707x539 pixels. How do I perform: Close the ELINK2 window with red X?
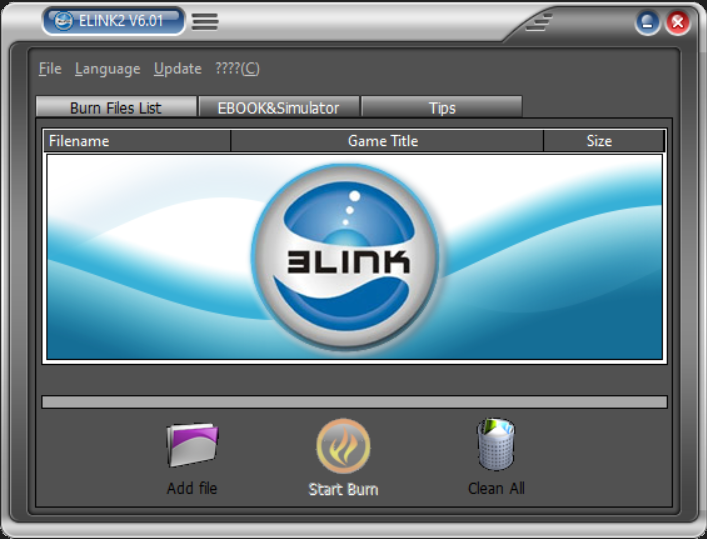coord(678,23)
